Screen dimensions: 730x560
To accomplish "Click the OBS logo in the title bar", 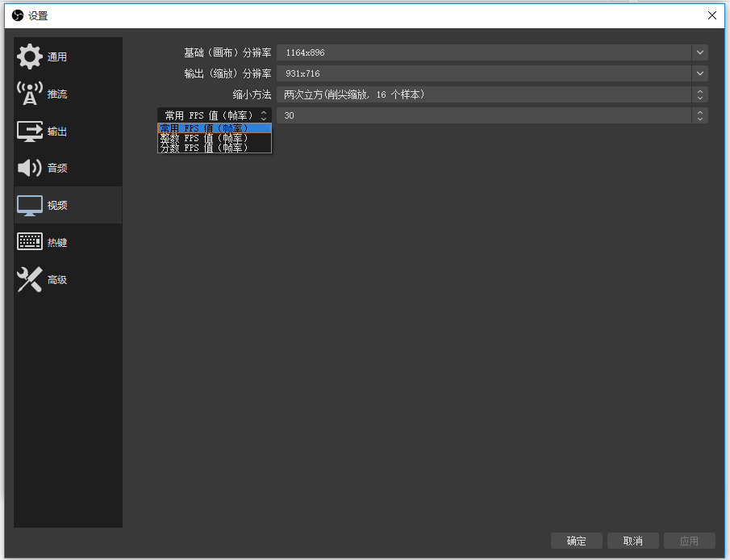I will pyautogui.click(x=16, y=15).
